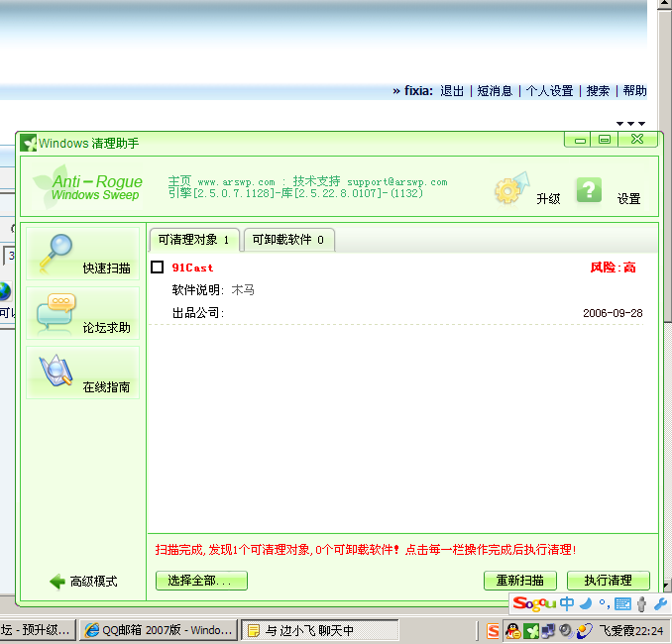
Task: Click the 重新扫描 rescan button
Action: pyautogui.click(x=519, y=581)
